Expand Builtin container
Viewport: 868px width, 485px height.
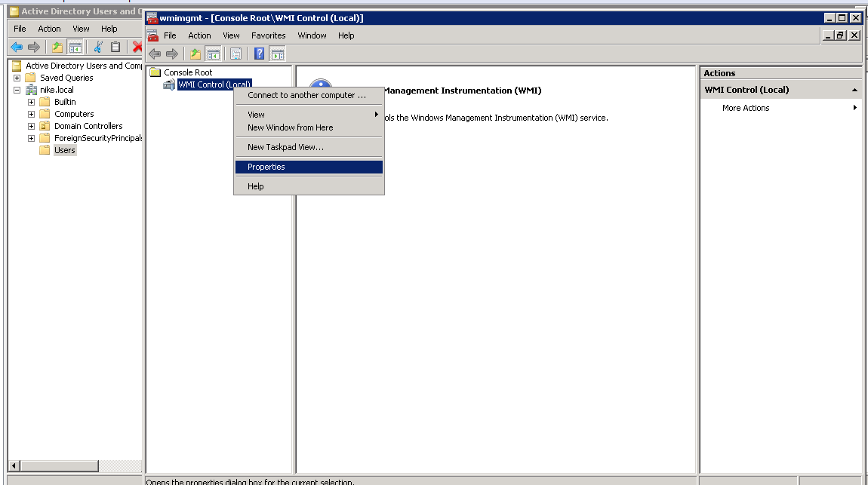pos(31,102)
